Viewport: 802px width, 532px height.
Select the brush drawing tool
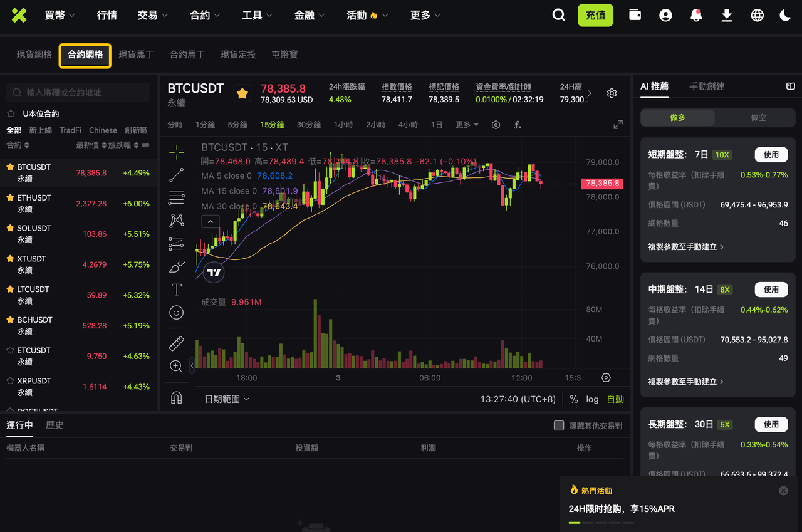click(177, 267)
